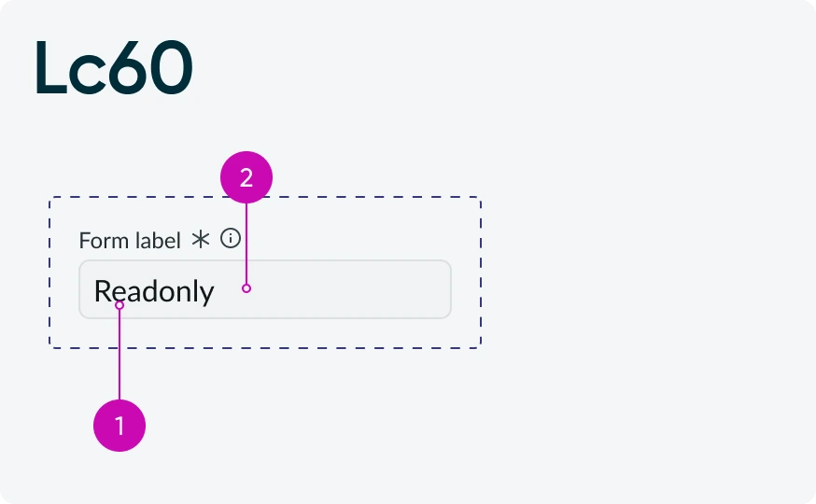Viewport: 816px width, 504px height.
Task: Click the Lc60 heading
Action: point(114,67)
